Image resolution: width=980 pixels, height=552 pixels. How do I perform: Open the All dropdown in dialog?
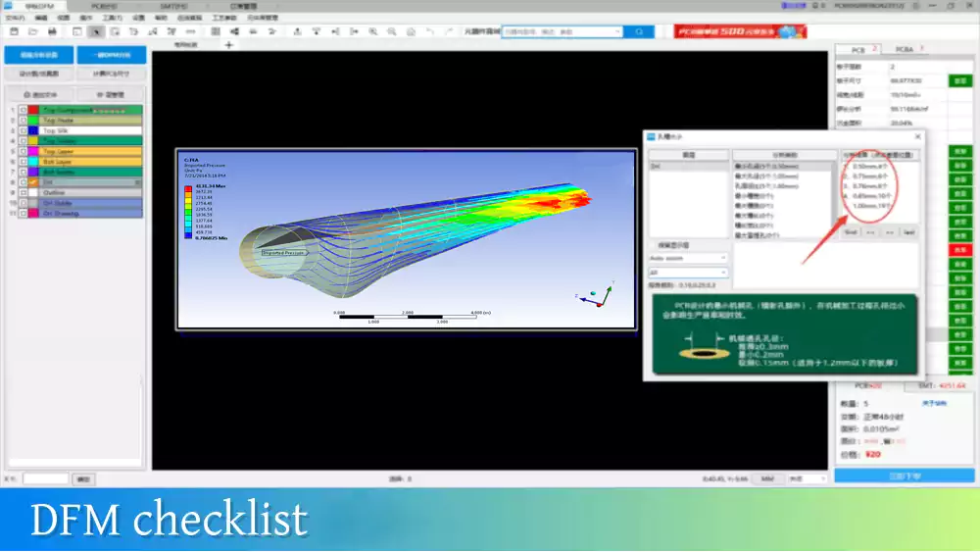pyautogui.click(x=688, y=273)
